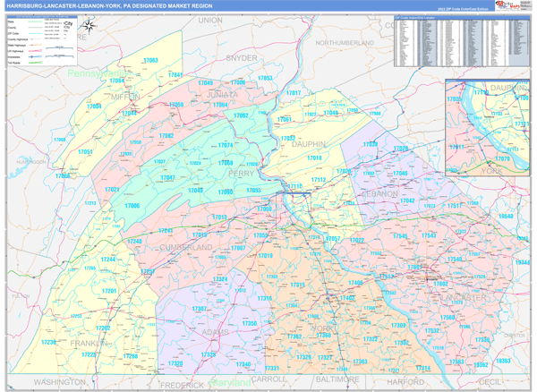537x392 pixels.
Task: Select ZIP code 17350 label
Action: coord(250,323)
